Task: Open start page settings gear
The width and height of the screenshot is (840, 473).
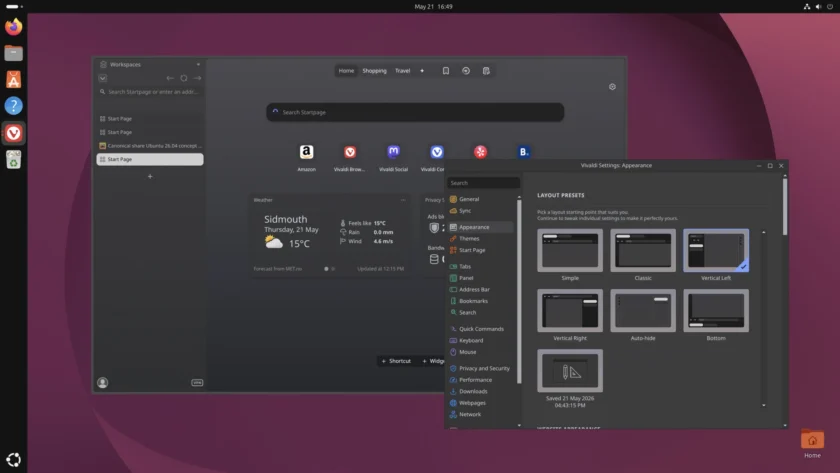Action: click(x=612, y=87)
